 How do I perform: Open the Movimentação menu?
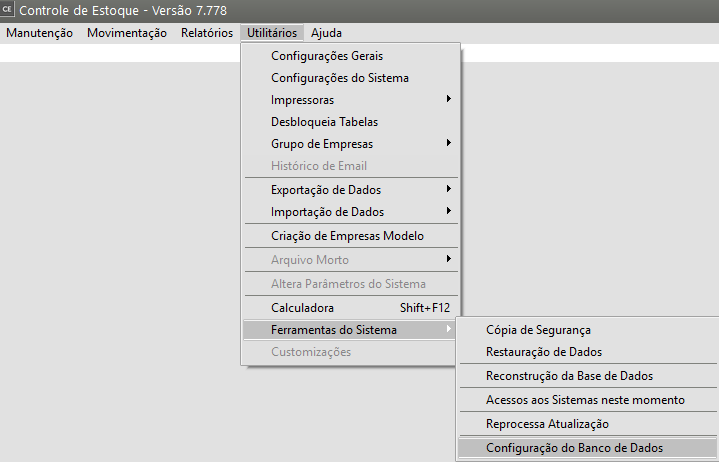(x=127, y=33)
